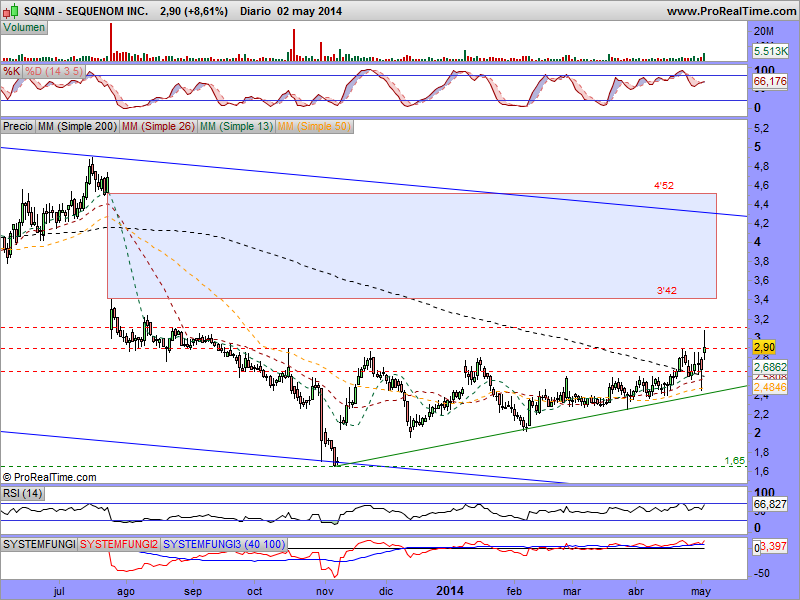
Task: Click the 66,176 stochastic value tag
Action: [x=770, y=81]
